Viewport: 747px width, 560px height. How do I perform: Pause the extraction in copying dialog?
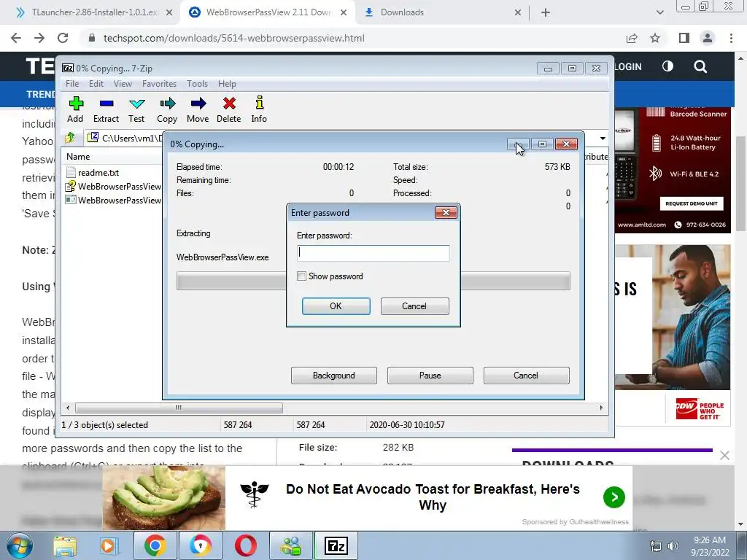click(430, 376)
